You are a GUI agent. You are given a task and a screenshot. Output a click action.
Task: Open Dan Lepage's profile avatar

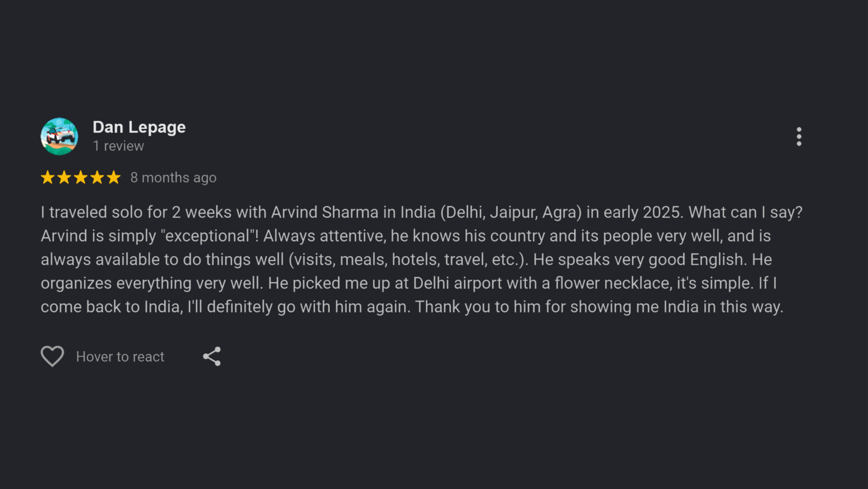tap(59, 136)
